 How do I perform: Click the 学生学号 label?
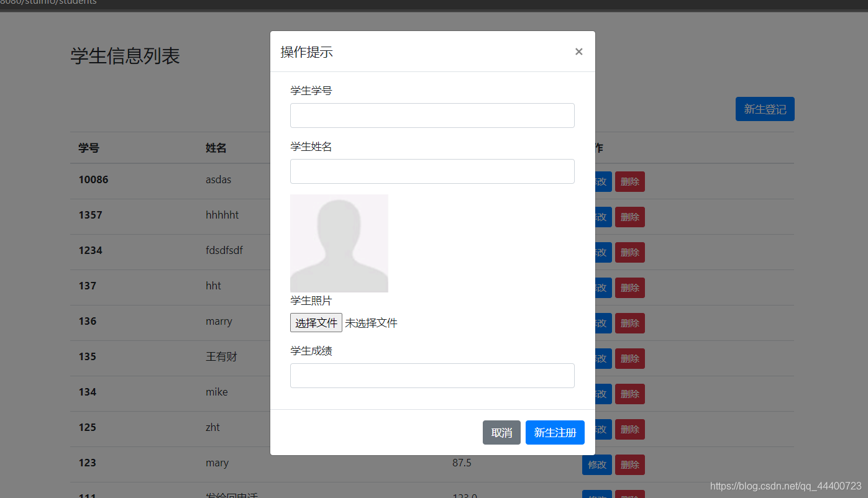[311, 91]
